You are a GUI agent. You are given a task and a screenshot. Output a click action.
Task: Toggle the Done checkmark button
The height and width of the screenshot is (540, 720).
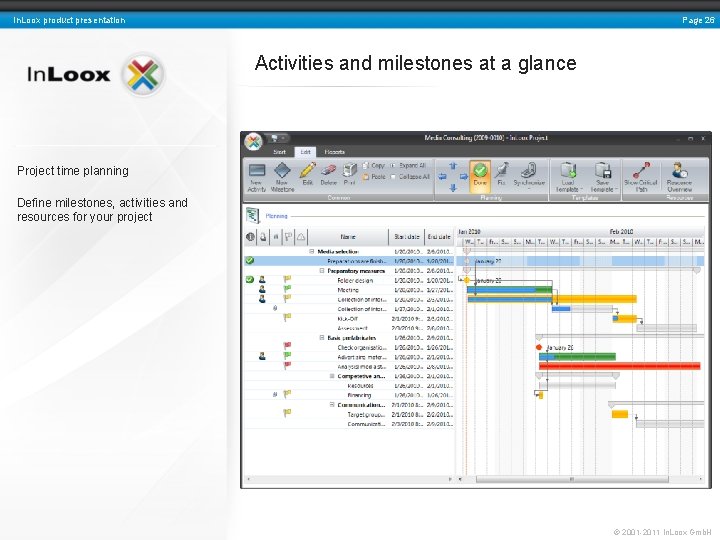coord(480,175)
